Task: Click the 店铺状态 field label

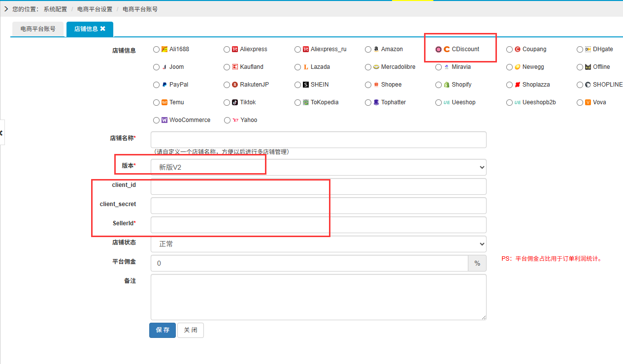Action: (124, 243)
